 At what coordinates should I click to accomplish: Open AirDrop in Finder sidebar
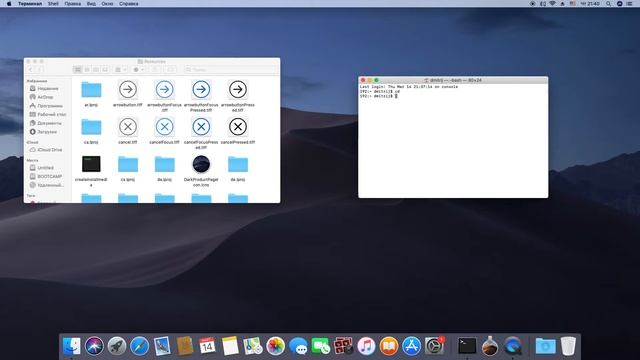[x=46, y=97]
